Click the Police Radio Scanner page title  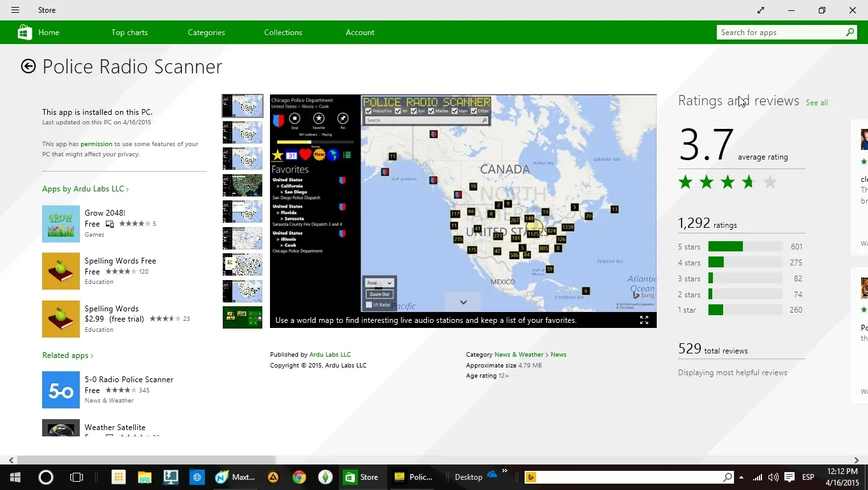pos(132,66)
